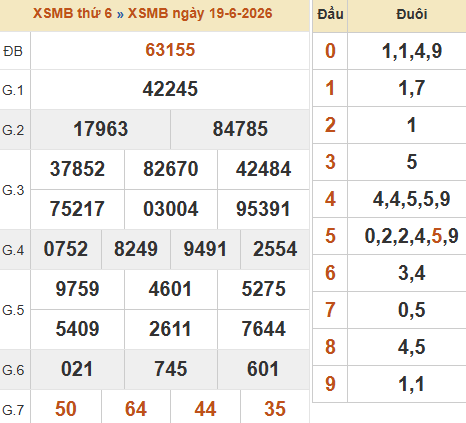Select G.3 number 42484
This screenshot has width=466, height=423.
[263, 169]
